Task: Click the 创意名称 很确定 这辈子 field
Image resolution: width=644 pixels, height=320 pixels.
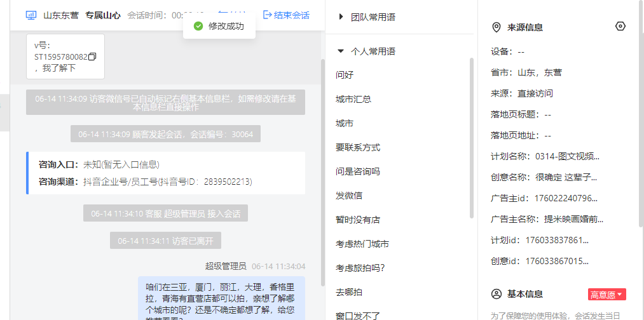Action: [544, 178]
